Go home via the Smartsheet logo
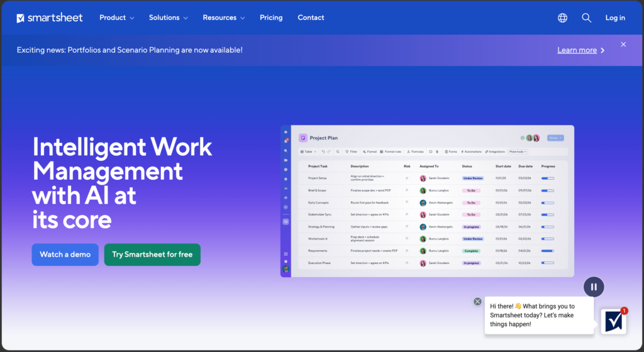Screen dimensions: 644x352 (50, 18)
